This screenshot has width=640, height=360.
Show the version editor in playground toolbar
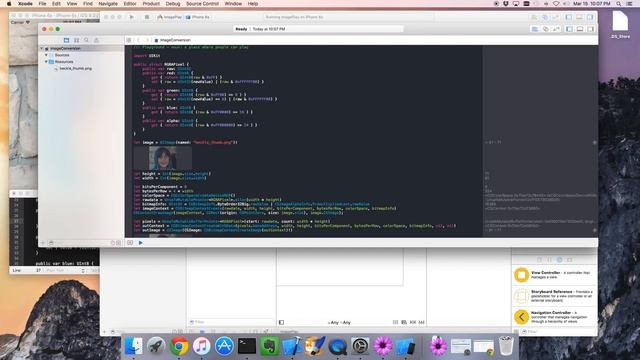tap(556, 29)
